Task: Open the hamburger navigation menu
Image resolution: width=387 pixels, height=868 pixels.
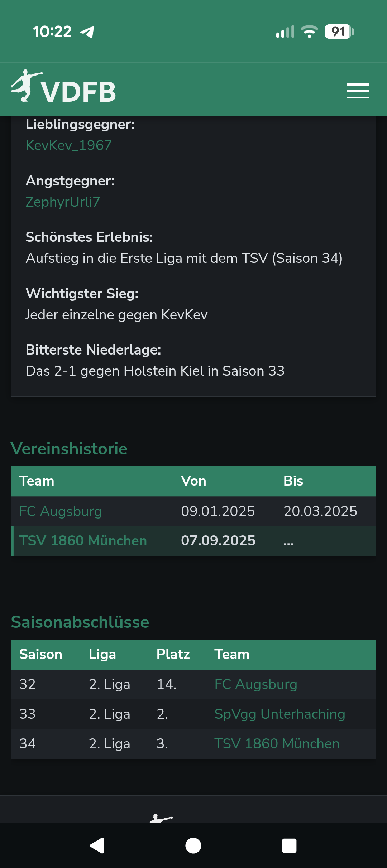Action: 358,91
